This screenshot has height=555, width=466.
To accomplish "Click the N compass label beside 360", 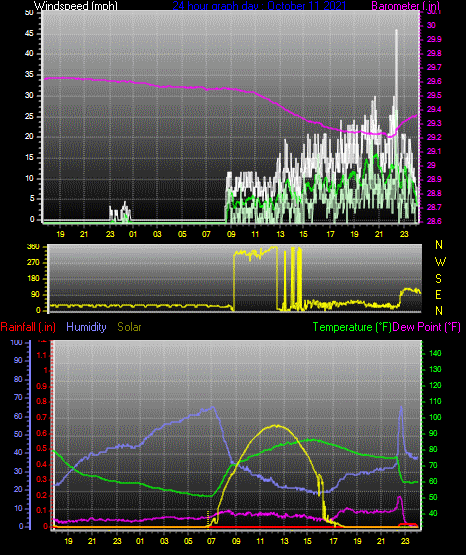I will (x=439, y=245).
